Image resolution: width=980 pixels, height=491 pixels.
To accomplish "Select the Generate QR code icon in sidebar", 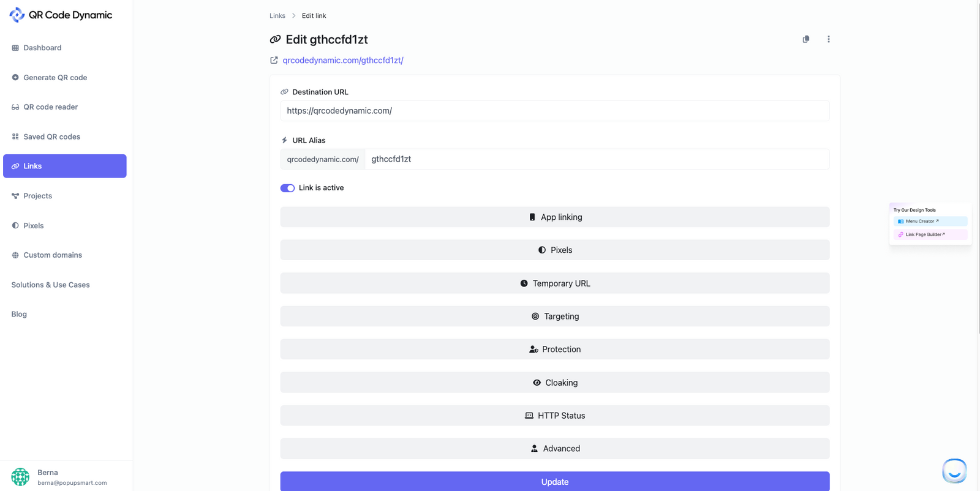I will pyautogui.click(x=15, y=77).
